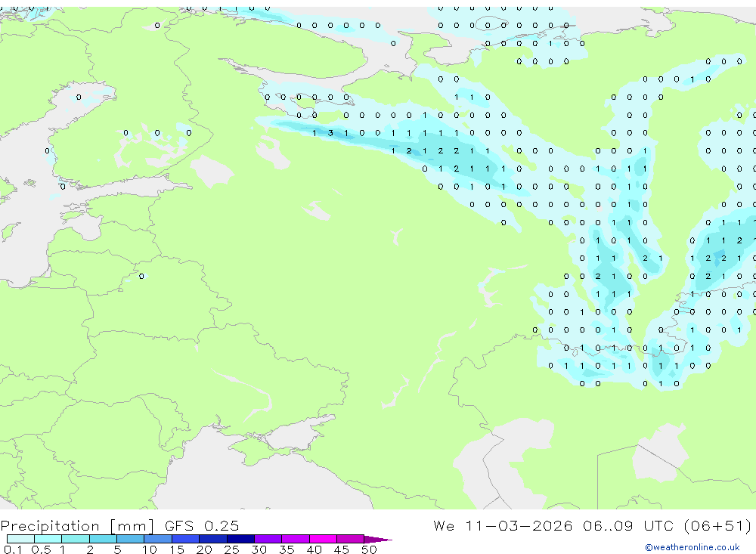Select the legend label '0.5'
This screenshot has height=554, width=756.
pos(41,549)
